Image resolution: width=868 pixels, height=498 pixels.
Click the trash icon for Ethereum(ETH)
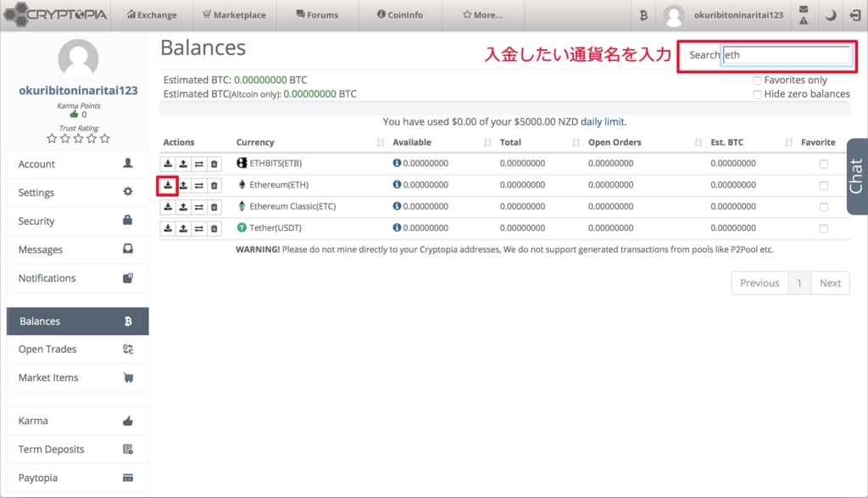point(214,185)
